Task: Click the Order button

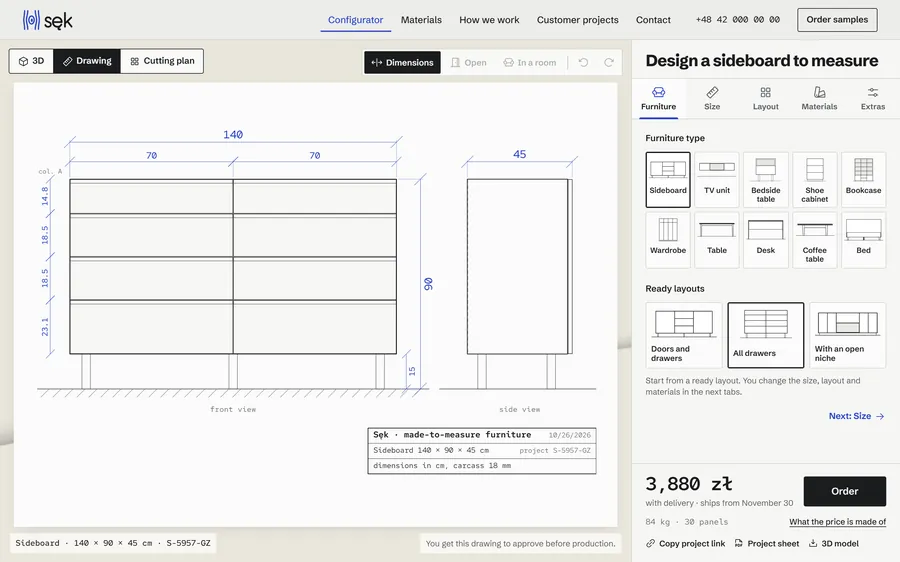Action: coord(844,491)
